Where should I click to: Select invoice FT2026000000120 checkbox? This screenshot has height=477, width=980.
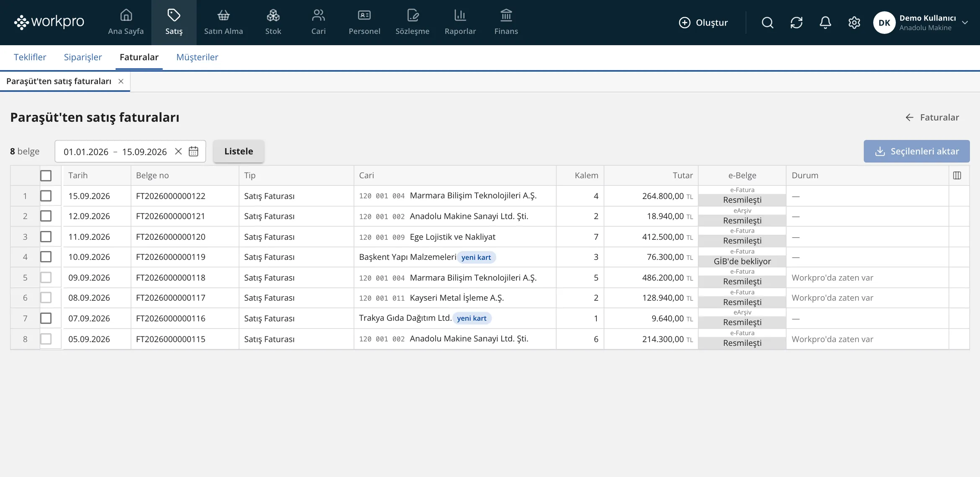[46, 236]
